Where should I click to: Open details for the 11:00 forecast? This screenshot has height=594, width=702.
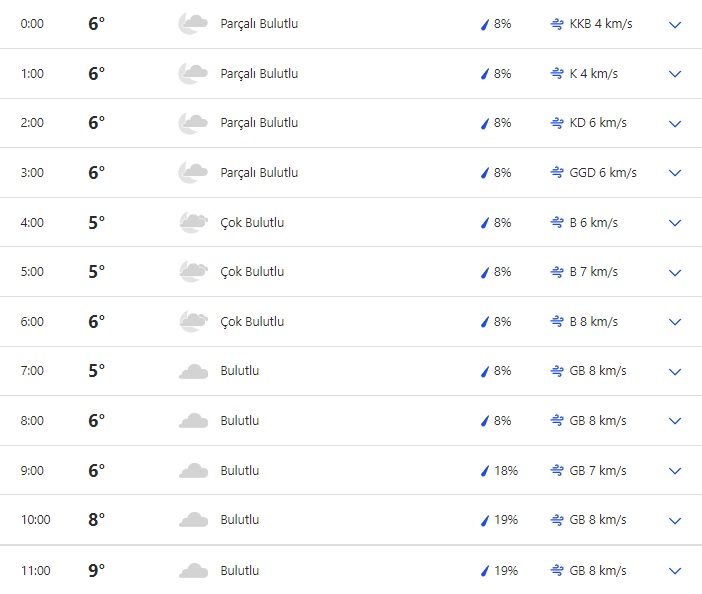click(x=675, y=570)
